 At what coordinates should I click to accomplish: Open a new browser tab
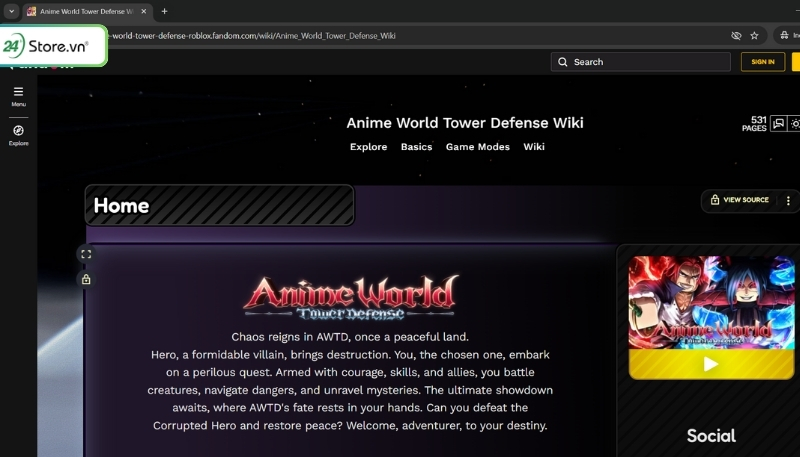[164, 11]
